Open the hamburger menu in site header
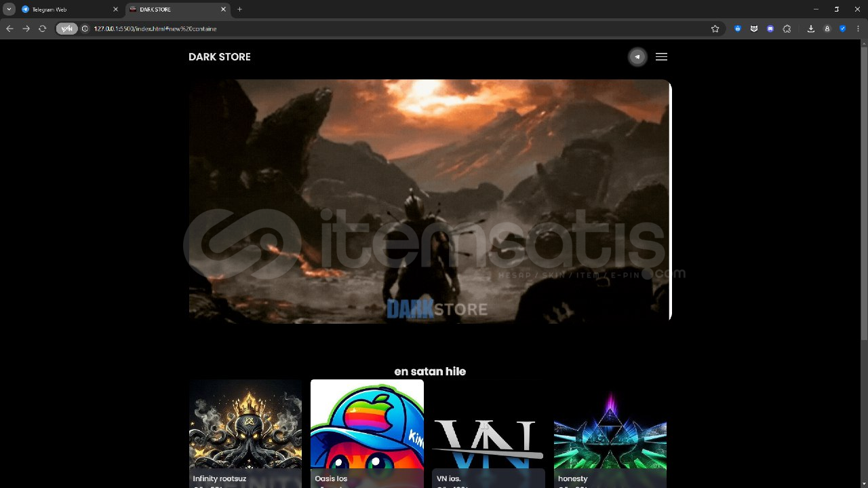The width and height of the screenshot is (868, 488). 662,57
